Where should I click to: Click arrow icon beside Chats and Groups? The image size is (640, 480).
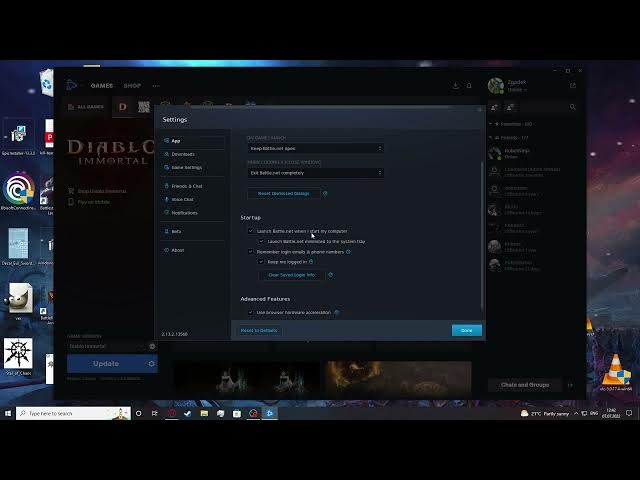(x=571, y=385)
